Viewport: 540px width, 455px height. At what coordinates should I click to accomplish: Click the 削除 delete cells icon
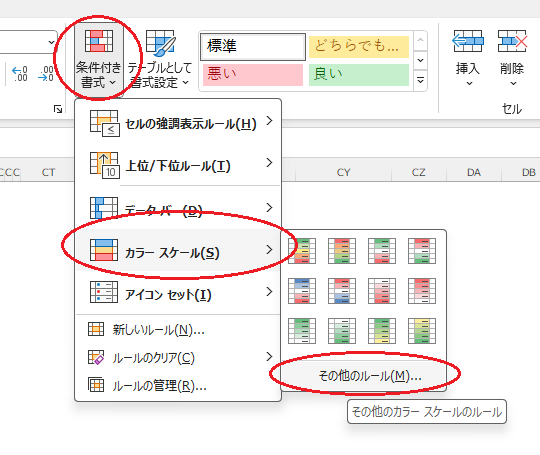(512, 58)
